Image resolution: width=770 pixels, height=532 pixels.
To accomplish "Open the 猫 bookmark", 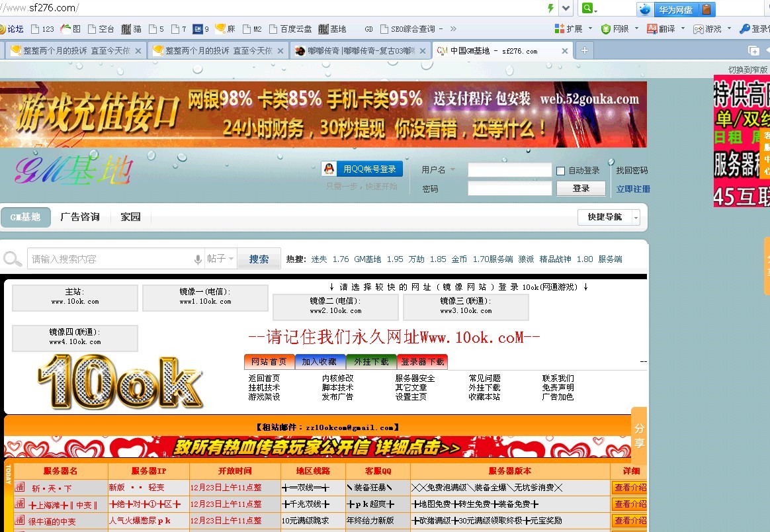I will (131, 29).
